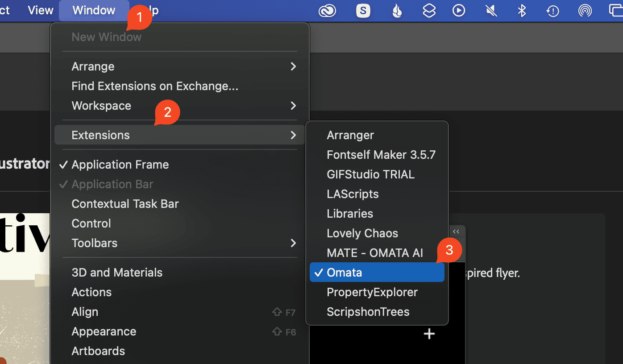Expand the Workspace submenu
This screenshot has height=364, width=623.
pos(180,106)
